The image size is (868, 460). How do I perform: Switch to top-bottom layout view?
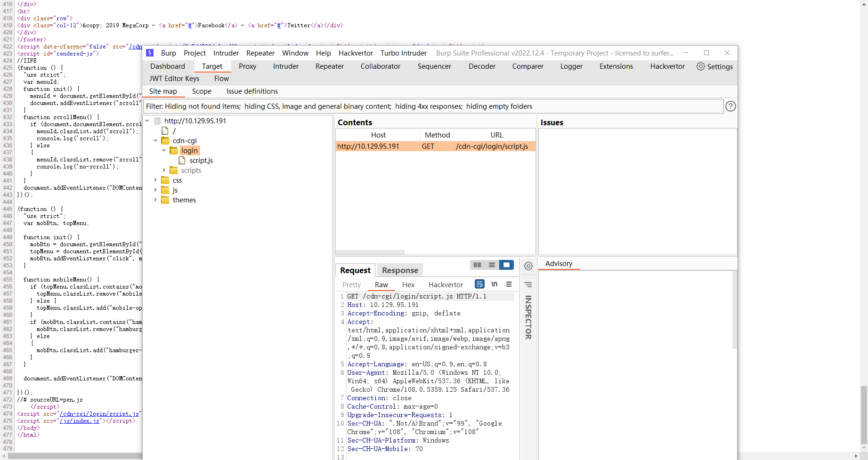(492, 265)
